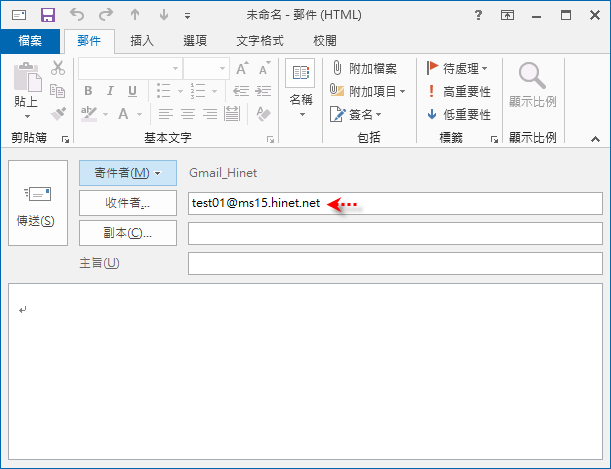Image resolution: width=611 pixels, height=469 pixels.
Task: Open the 標籤 tags dialog launcher
Action: click(494, 139)
